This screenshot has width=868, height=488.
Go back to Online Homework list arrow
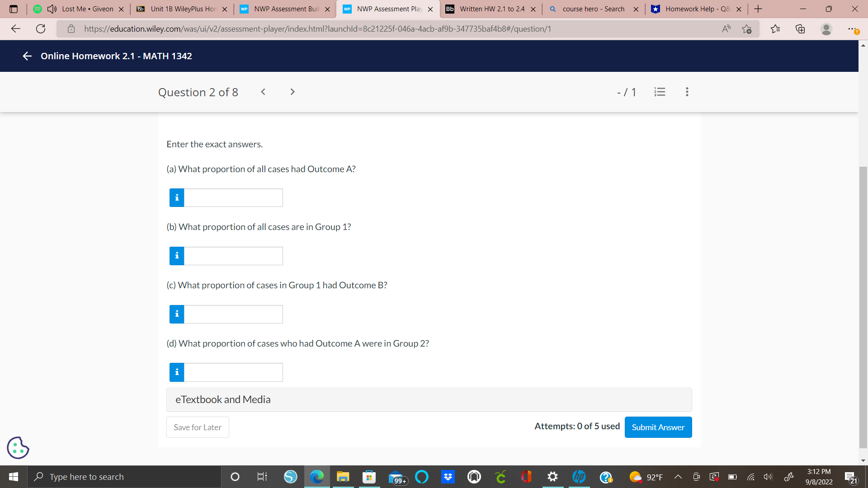(x=27, y=56)
